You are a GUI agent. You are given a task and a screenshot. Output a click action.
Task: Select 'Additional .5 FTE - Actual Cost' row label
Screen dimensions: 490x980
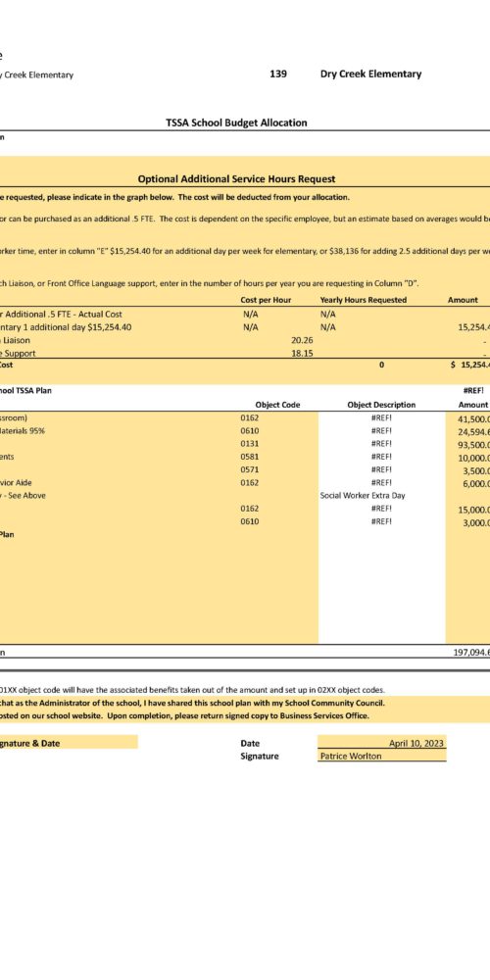click(63, 314)
